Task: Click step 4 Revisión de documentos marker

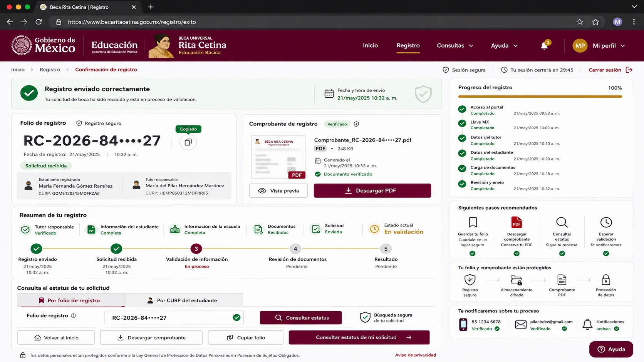Action: 295,249
